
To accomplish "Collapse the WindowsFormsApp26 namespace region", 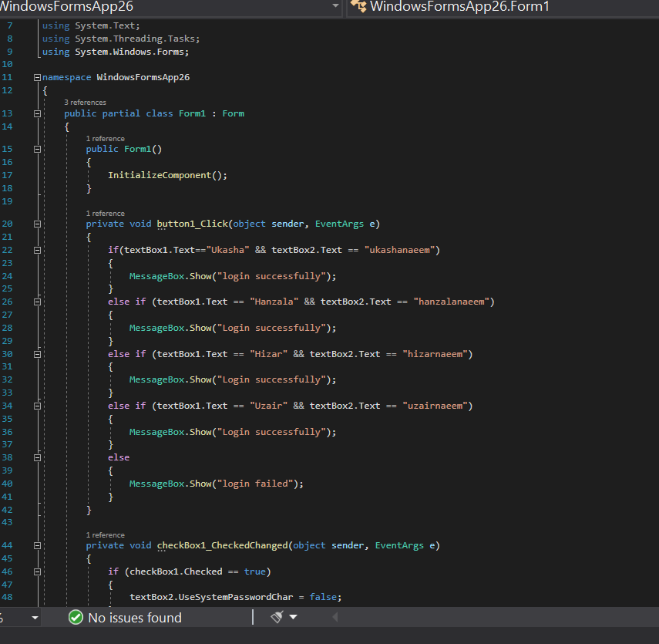I will (x=36, y=76).
